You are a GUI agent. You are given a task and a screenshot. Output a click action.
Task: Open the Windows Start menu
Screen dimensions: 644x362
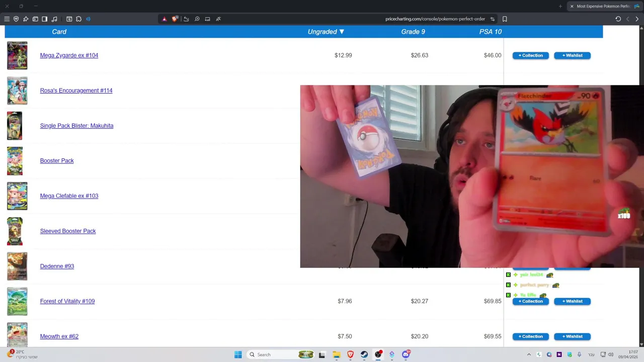238,354
